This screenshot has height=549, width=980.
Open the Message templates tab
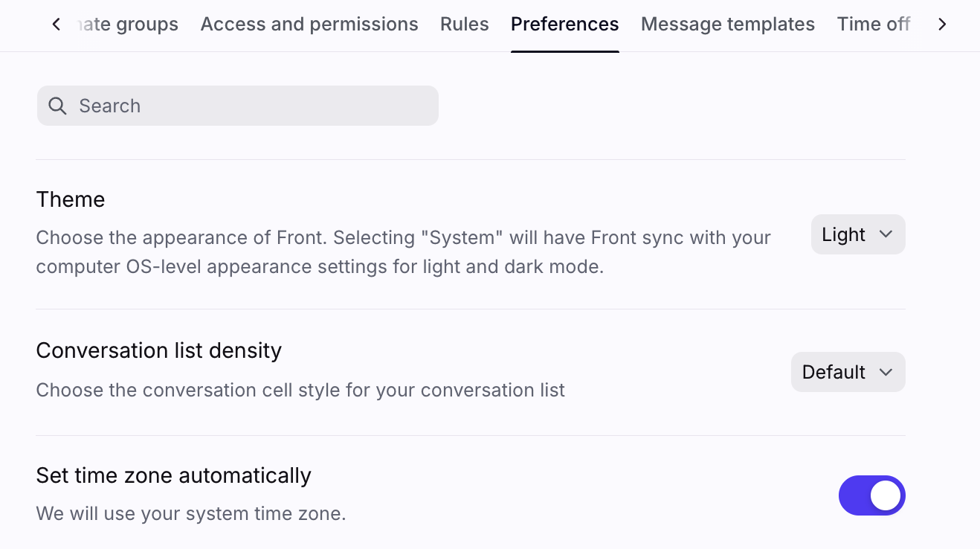728,25
